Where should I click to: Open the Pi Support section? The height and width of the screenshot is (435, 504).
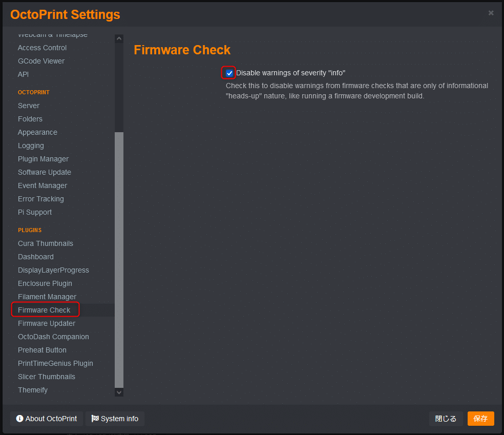point(35,212)
